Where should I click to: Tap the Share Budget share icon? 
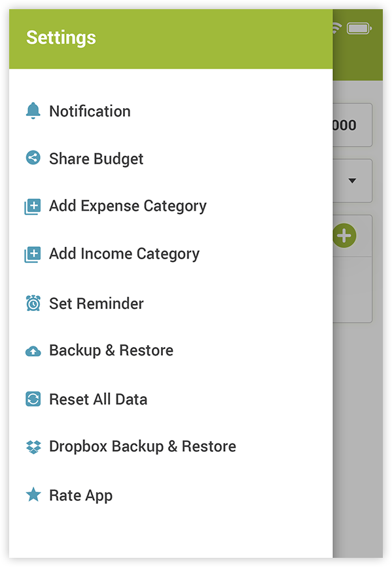point(33,158)
